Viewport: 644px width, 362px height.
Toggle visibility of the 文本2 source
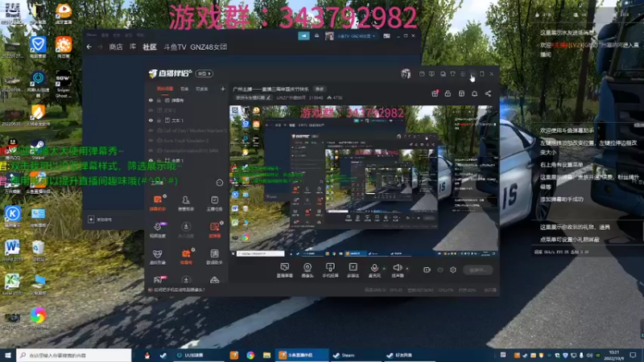point(151,110)
